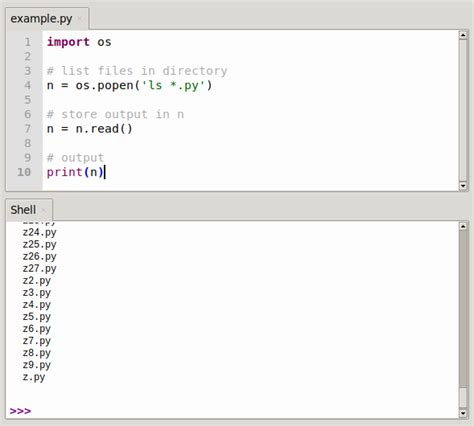Click line number 5 in the gutter
This screenshot has width=474, height=426.
(27, 100)
